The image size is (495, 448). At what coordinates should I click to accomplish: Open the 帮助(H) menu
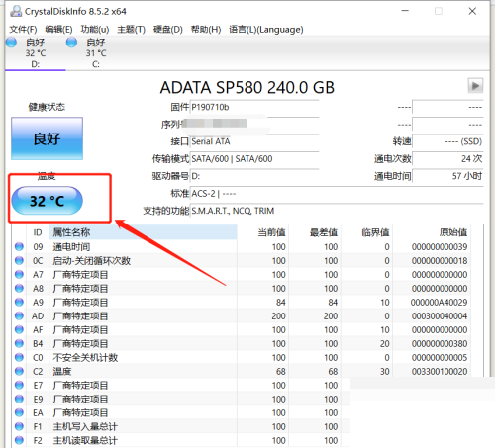click(206, 30)
